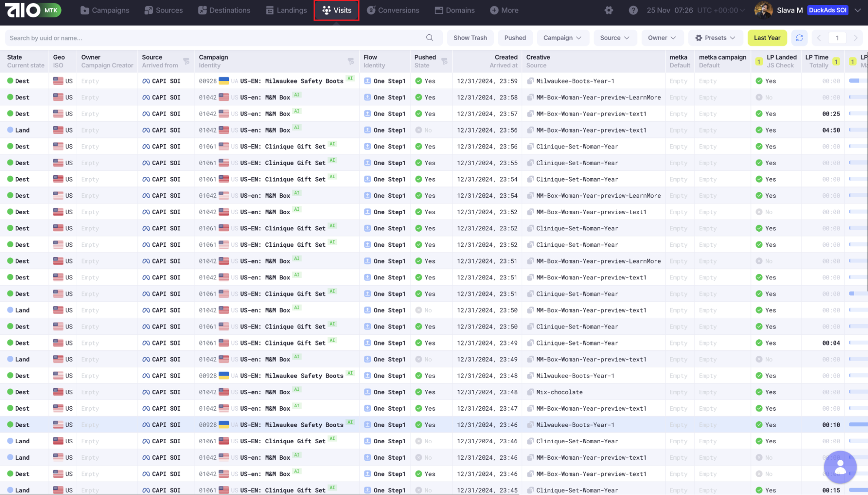
Task: Click the Source column filter icon
Action: [x=186, y=61]
